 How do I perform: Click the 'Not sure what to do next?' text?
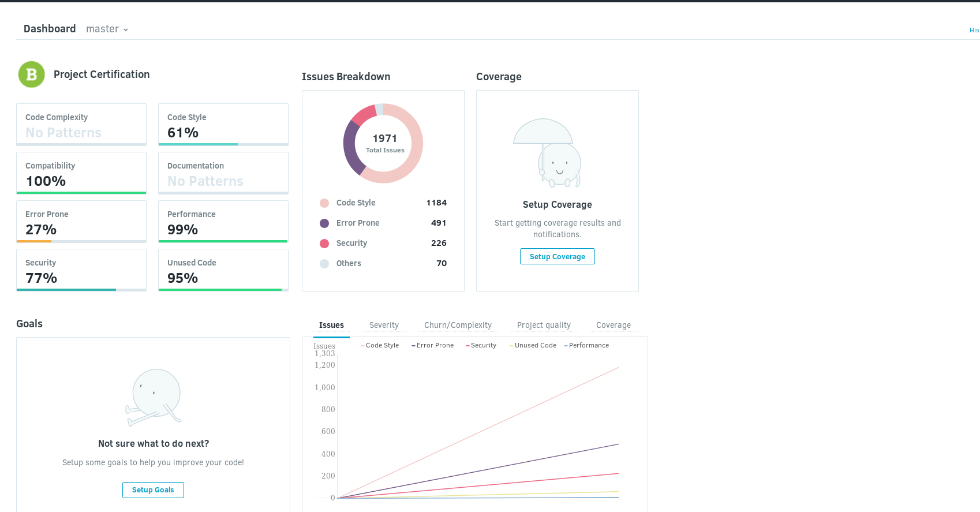[x=154, y=443]
